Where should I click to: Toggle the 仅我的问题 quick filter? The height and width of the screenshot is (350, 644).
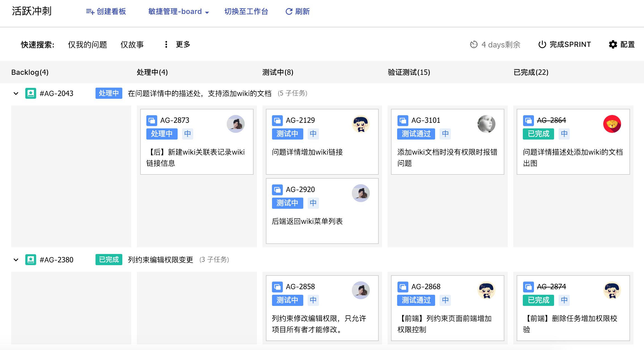[x=87, y=44]
